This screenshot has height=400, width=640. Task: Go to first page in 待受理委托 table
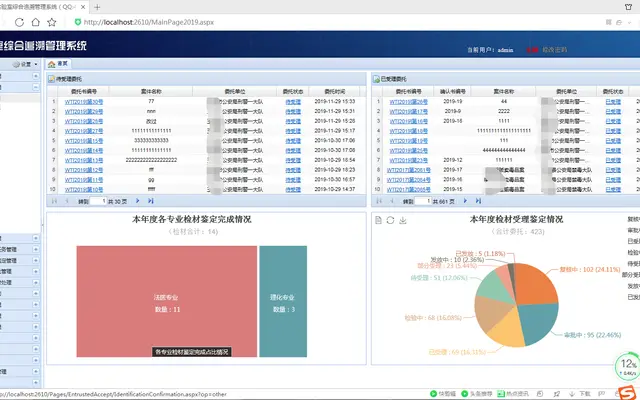[54, 201]
